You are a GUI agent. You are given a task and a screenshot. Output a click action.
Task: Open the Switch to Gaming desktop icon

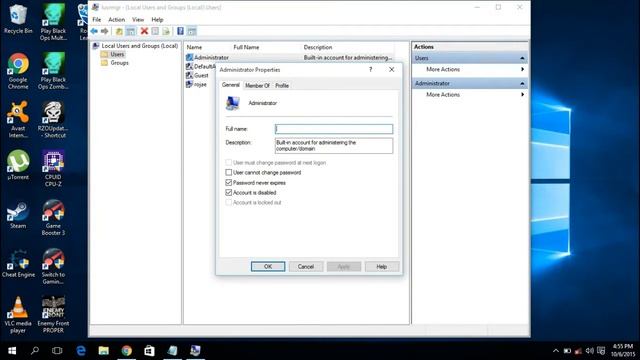[x=53, y=266]
